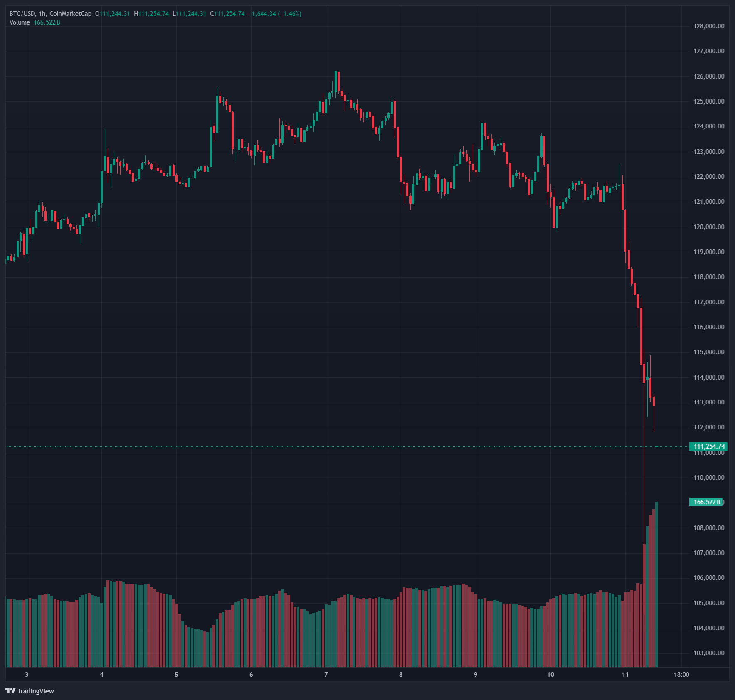Click date label 9 on the time axis
Screen dimensions: 735x700
click(x=476, y=674)
